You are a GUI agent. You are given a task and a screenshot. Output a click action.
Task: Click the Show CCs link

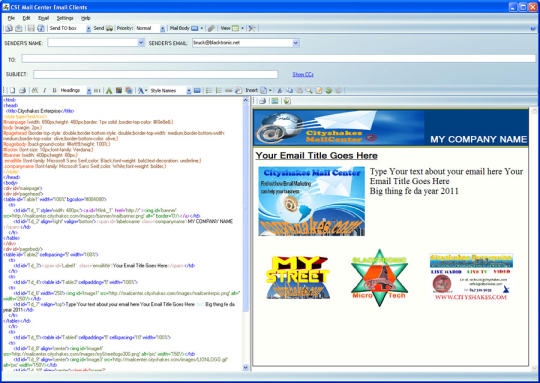click(303, 74)
